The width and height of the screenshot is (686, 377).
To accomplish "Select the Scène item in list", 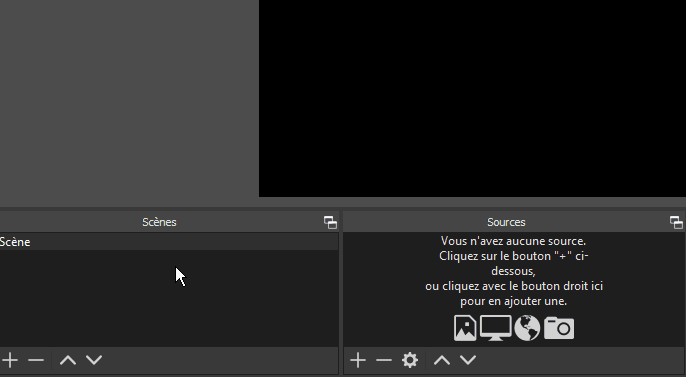I will (169, 242).
